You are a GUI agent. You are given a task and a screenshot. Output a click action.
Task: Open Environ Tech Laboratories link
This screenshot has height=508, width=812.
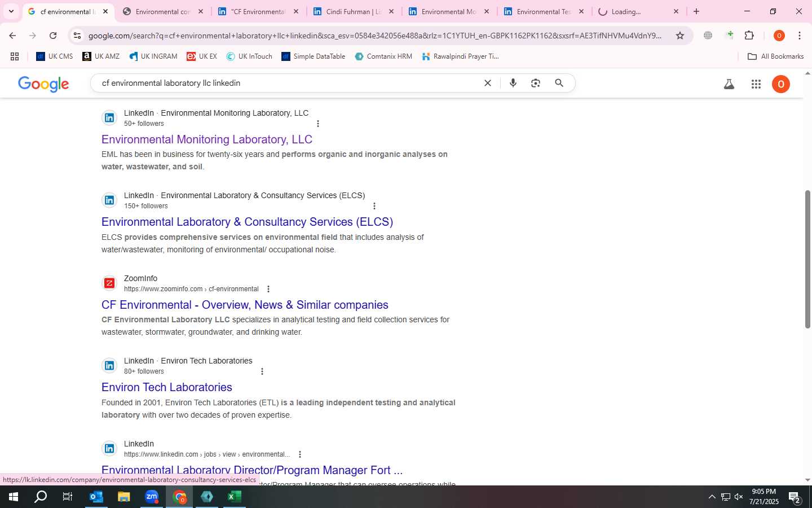click(x=167, y=387)
